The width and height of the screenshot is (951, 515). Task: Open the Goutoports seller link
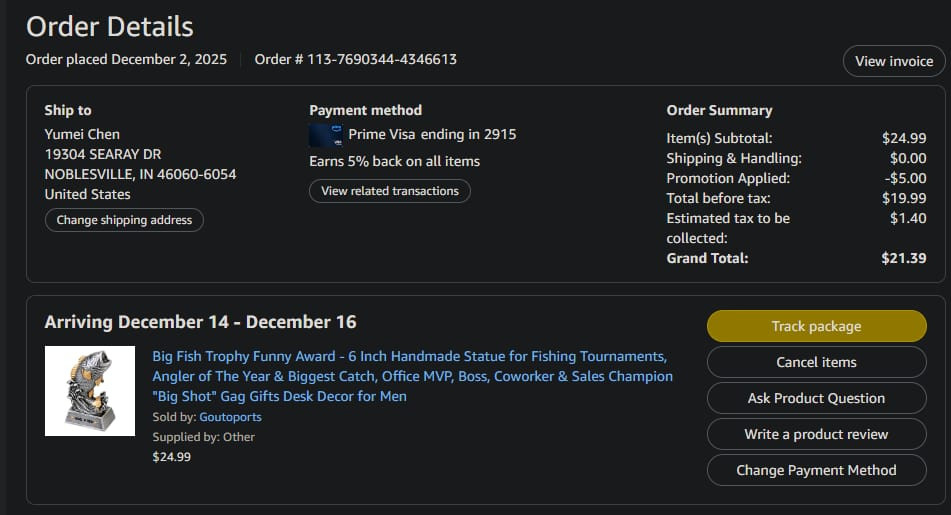230,417
